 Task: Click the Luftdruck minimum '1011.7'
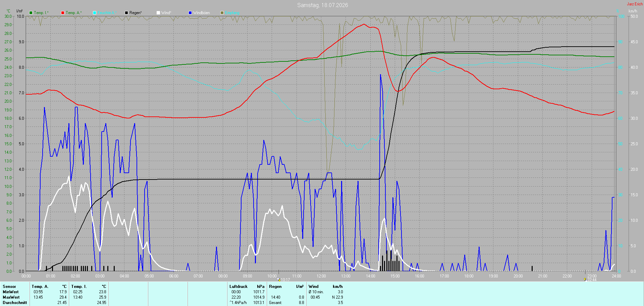[x=259, y=292]
